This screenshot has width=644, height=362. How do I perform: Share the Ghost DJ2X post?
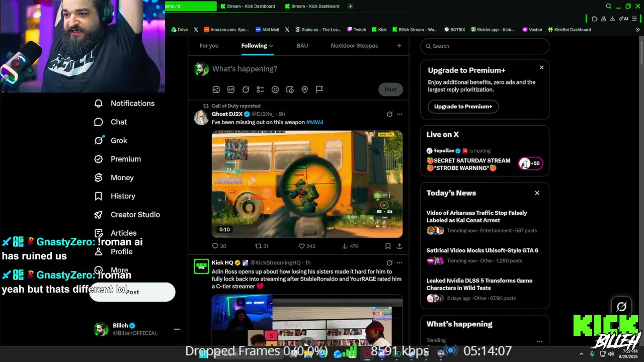point(399,246)
